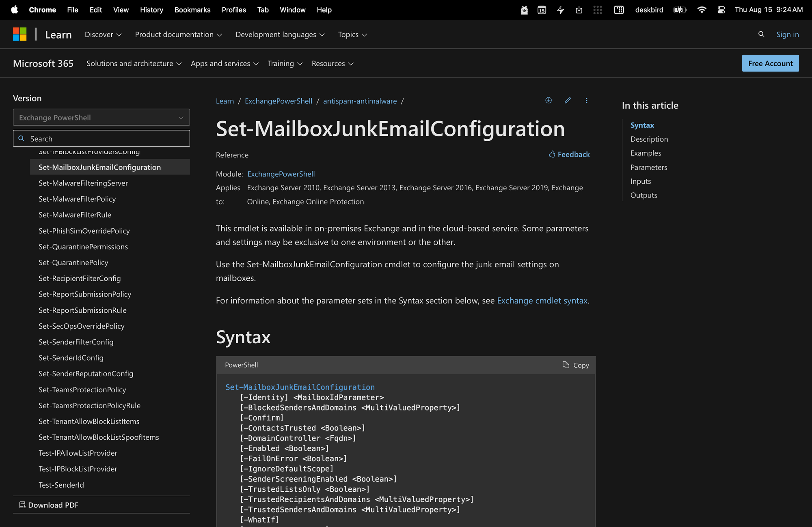Click the Download PDF icon in sidebar

pyautogui.click(x=22, y=505)
